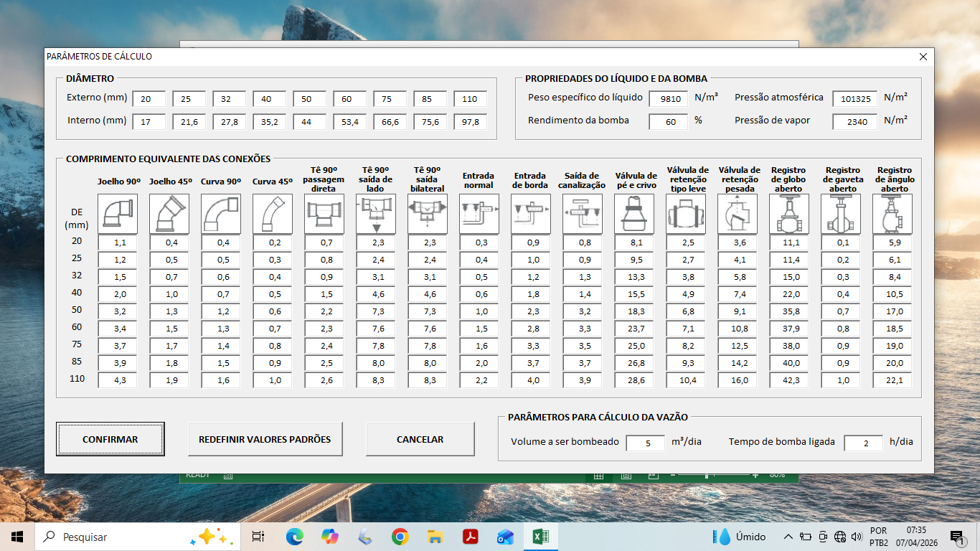Click the Registro de globo aberto icon

point(789,214)
